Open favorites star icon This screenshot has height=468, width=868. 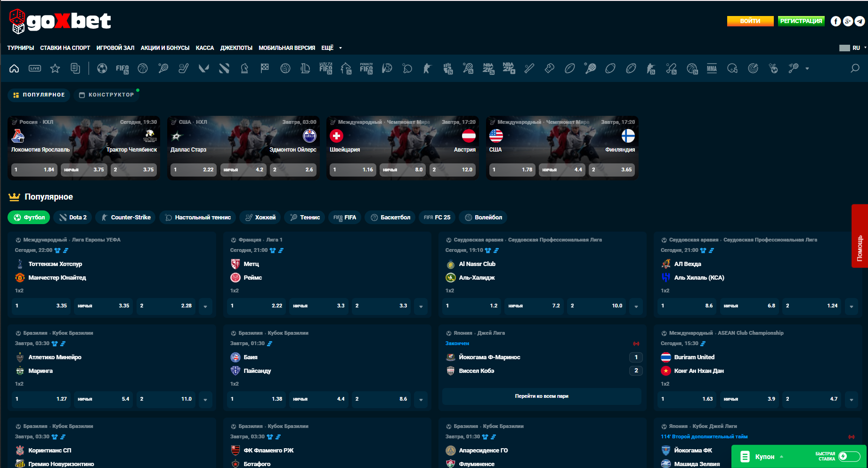[x=55, y=68]
